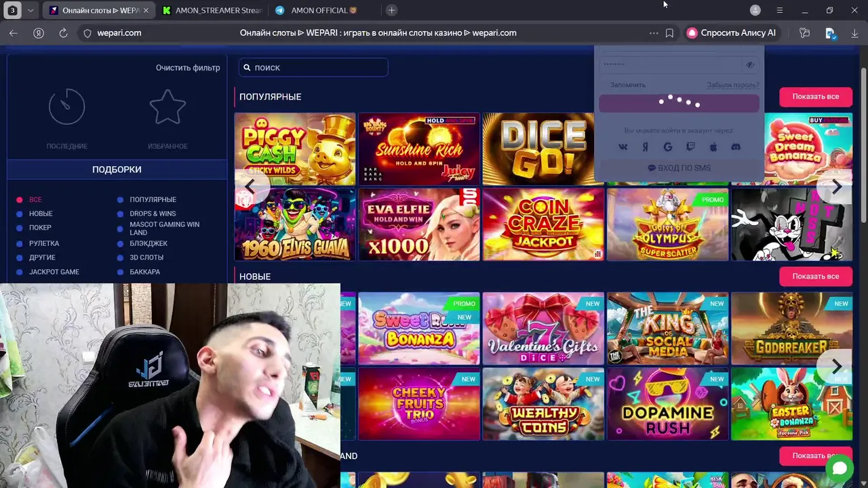Click Показать все for НОВЫЕ
This screenshot has height=488, width=868.
tap(816, 277)
